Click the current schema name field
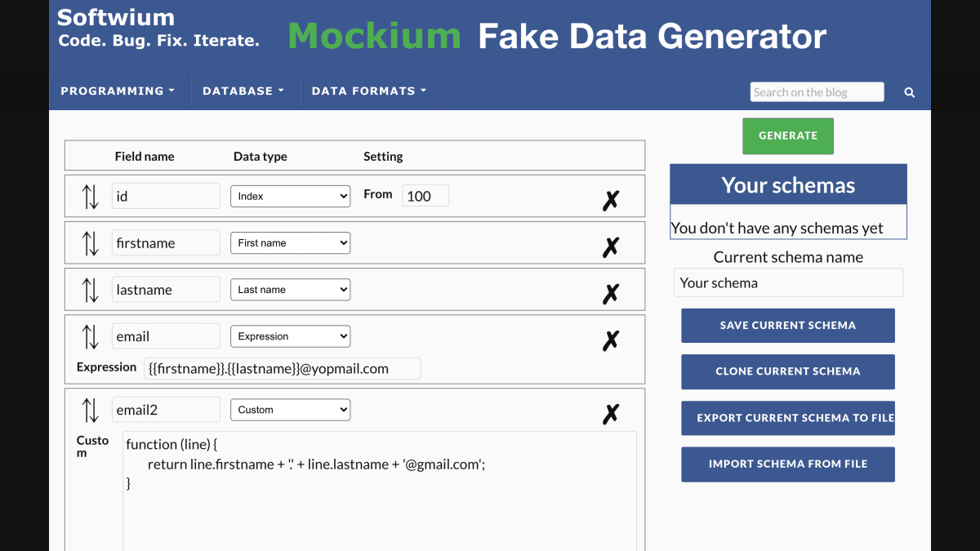Viewport: 980px width, 551px height. coord(788,282)
